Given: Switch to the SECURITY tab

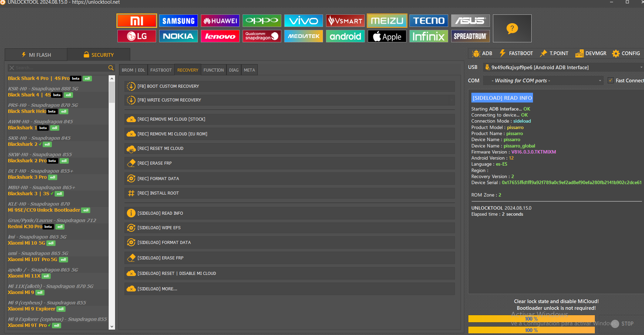Looking at the screenshot, I should click(x=99, y=55).
